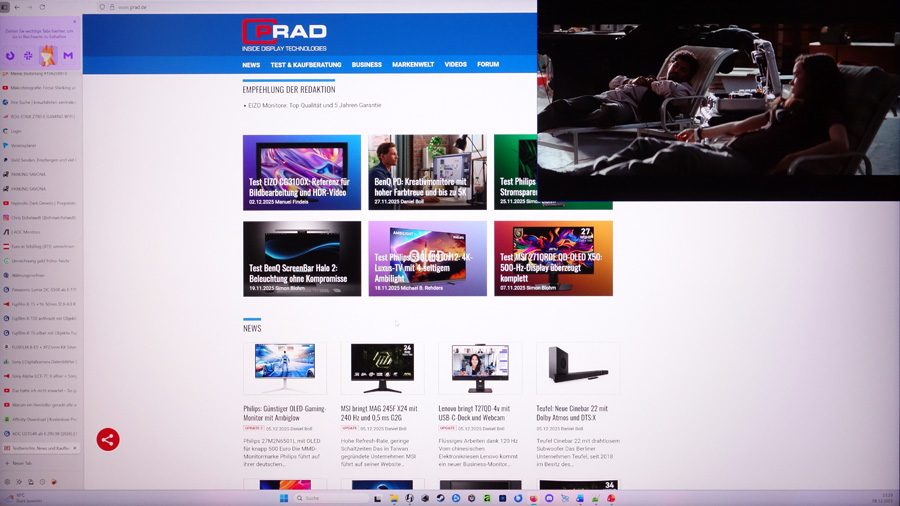Dismiss the pinned tabs hint with the X
The width and height of the screenshot is (900, 506).
(x=74, y=21)
